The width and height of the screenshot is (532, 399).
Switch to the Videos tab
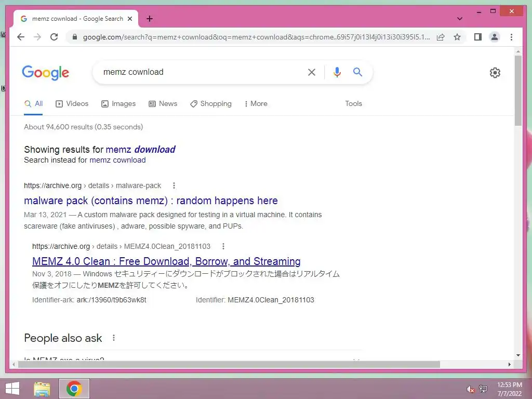coord(72,104)
